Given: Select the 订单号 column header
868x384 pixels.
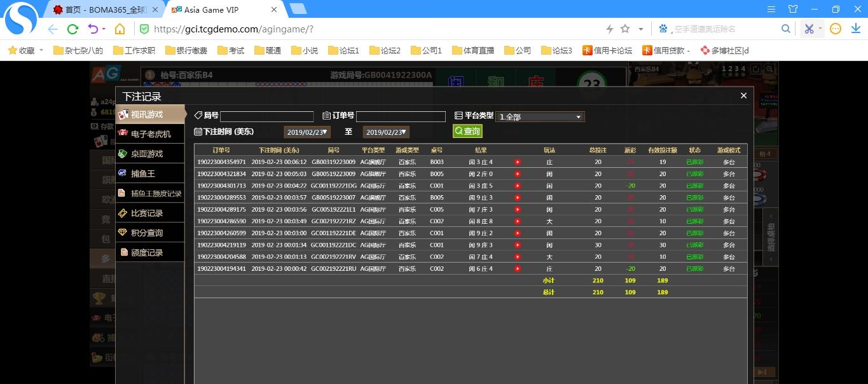Looking at the screenshot, I should [221, 150].
